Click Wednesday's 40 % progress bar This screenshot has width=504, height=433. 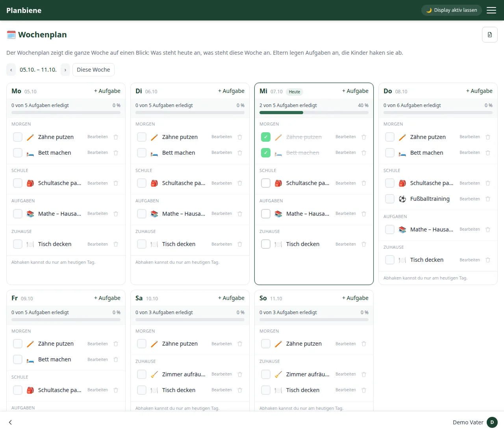pos(314,113)
